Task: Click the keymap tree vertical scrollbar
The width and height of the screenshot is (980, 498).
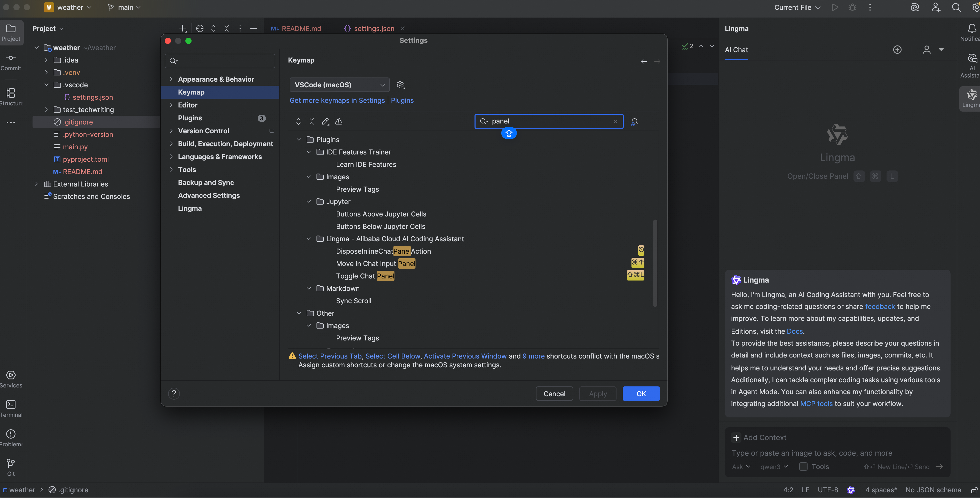Action: point(655,263)
